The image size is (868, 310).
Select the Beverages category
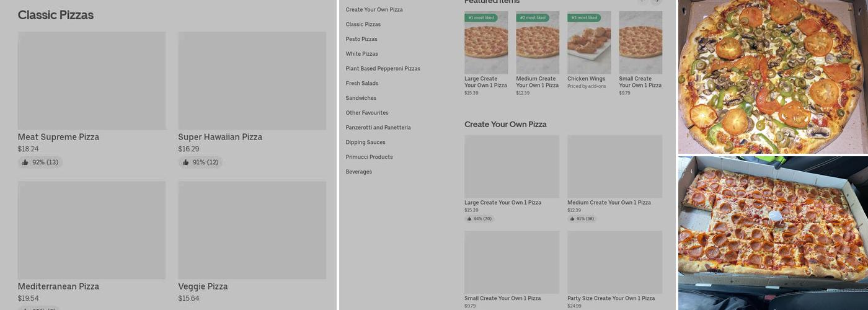point(359,172)
